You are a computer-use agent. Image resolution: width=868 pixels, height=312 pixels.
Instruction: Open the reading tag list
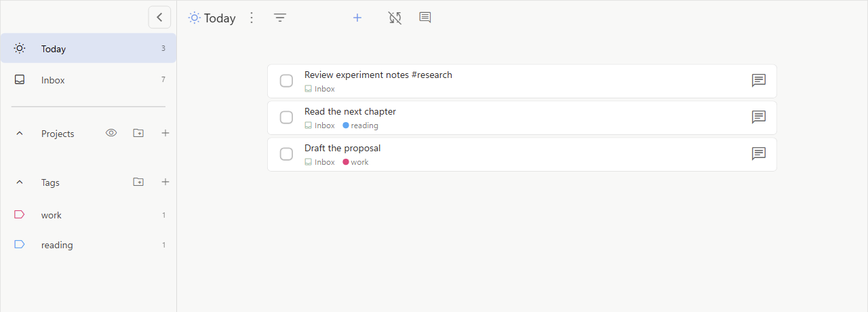point(88,245)
